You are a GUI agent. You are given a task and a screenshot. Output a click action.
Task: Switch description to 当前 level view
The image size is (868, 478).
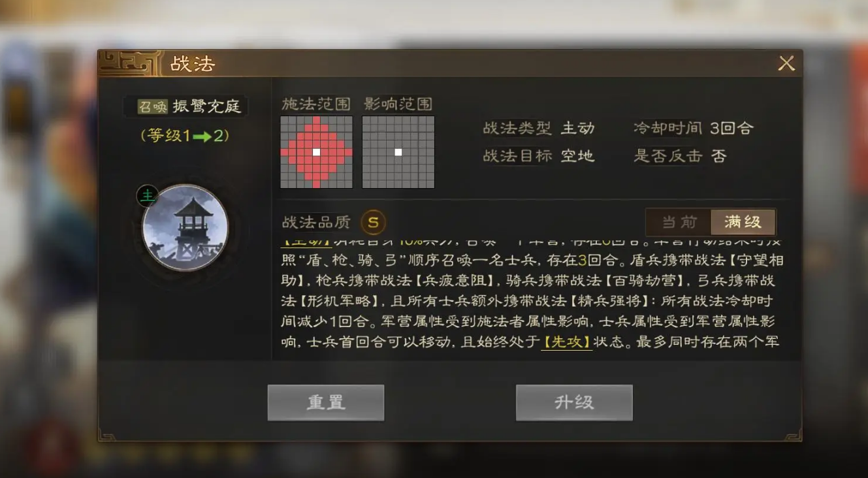click(679, 222)
